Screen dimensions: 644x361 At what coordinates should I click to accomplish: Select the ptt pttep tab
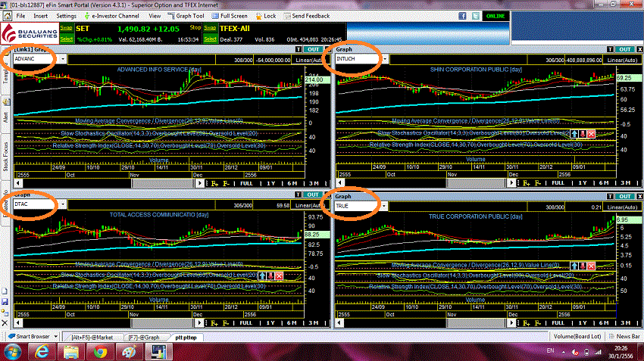186,338
